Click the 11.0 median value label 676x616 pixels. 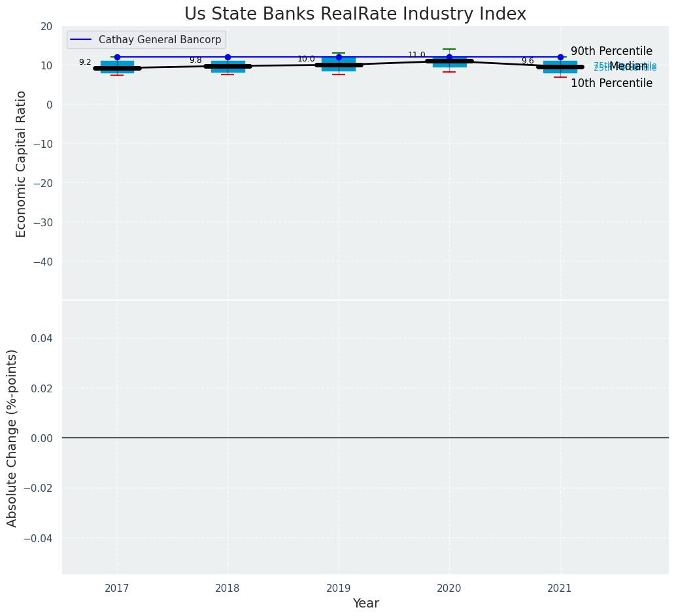pyautogui.click(x=416, y=56)
